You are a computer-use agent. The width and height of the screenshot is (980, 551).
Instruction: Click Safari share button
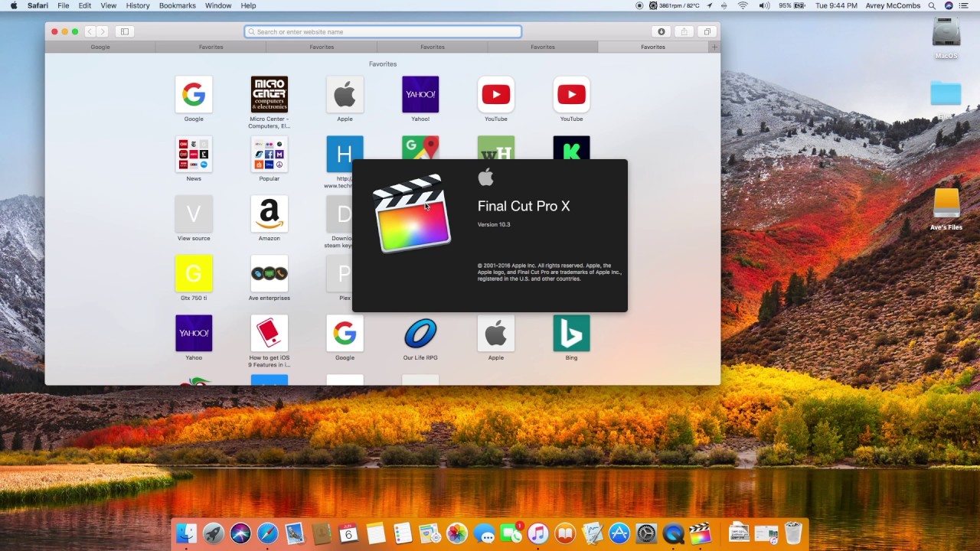[684, 31]
